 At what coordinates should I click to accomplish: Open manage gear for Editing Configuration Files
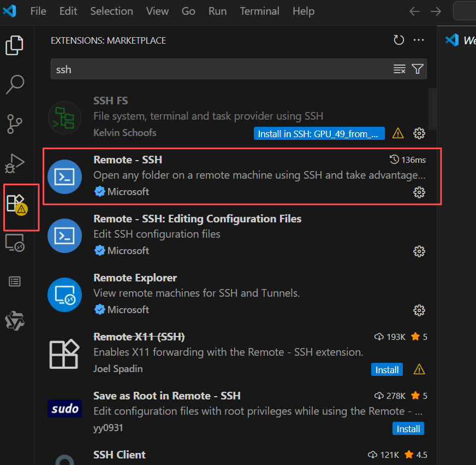click(419, 251)
